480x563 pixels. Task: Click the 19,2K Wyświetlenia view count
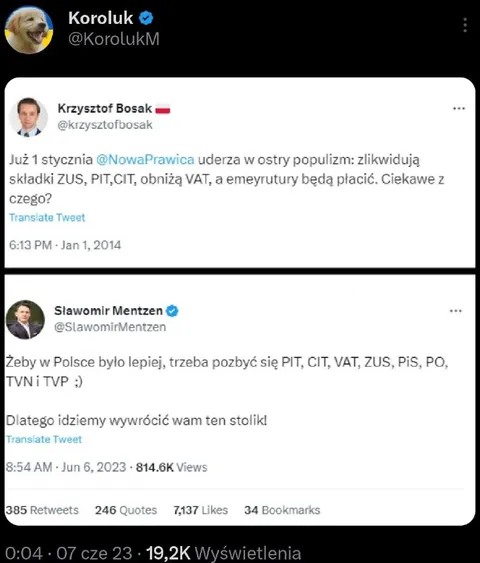click(x=224, y=553)
